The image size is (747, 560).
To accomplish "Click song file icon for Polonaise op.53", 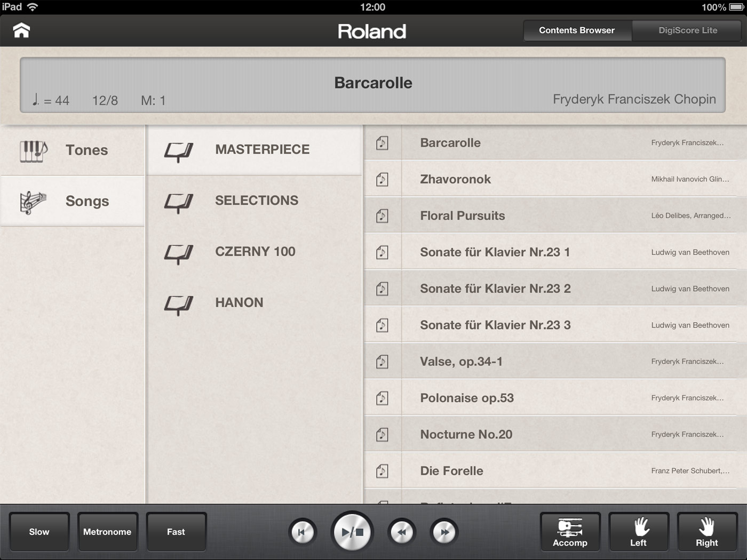I will point(382,398).
